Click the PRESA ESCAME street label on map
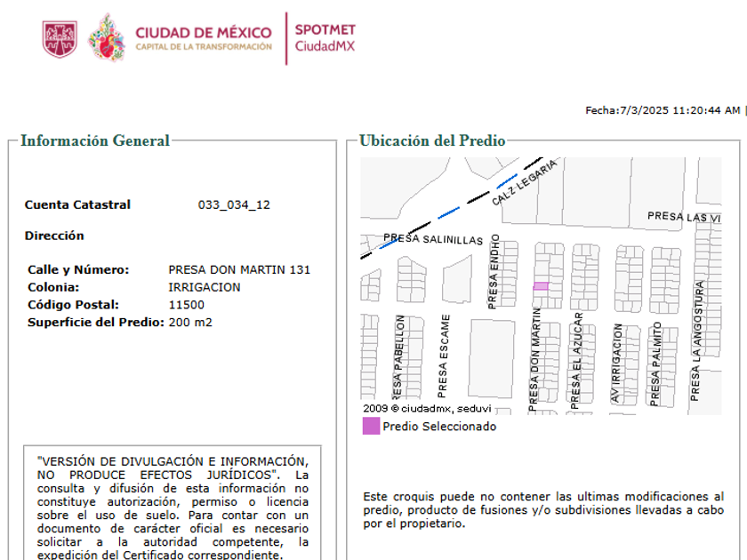 [443, 356]
